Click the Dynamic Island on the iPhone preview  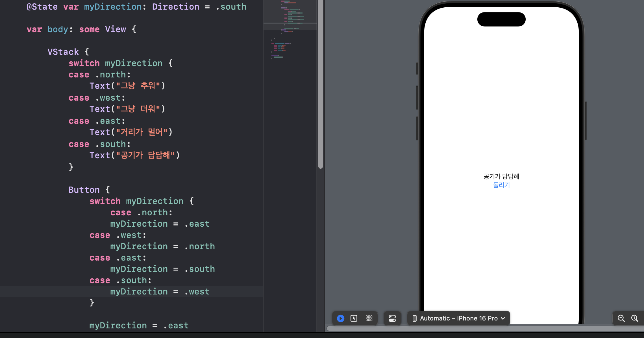(x=501, y=19)
